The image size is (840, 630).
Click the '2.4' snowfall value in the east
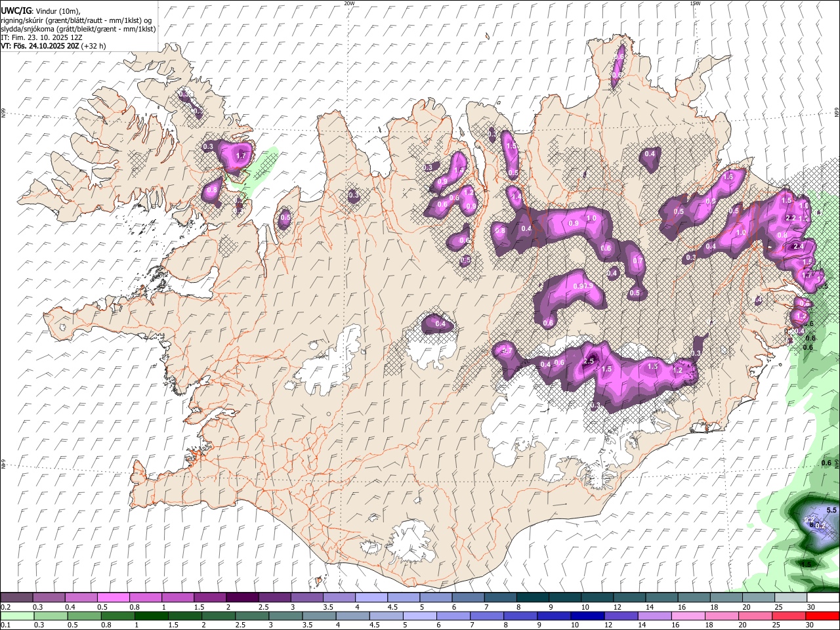pyautogui.click(x=799, y=246)
